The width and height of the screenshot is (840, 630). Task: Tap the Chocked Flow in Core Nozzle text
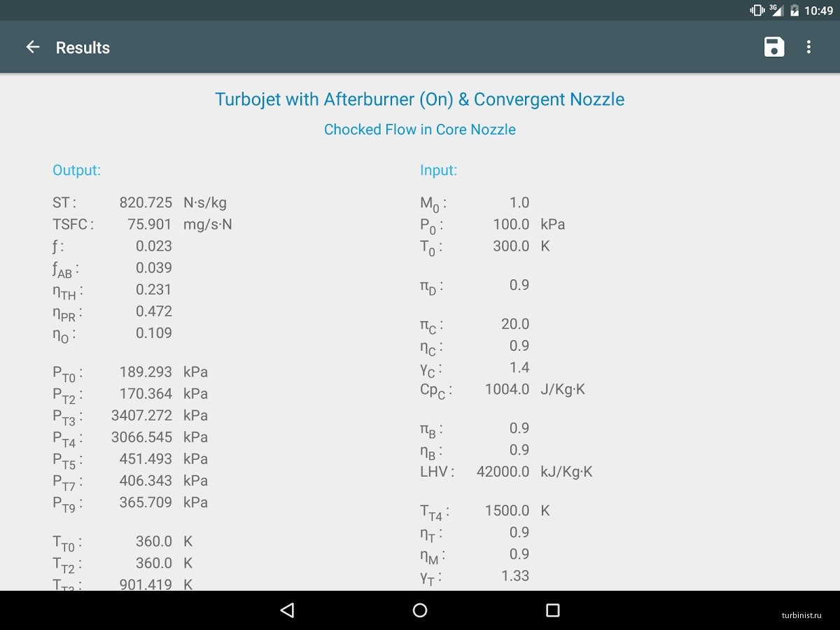coord(419,129)
